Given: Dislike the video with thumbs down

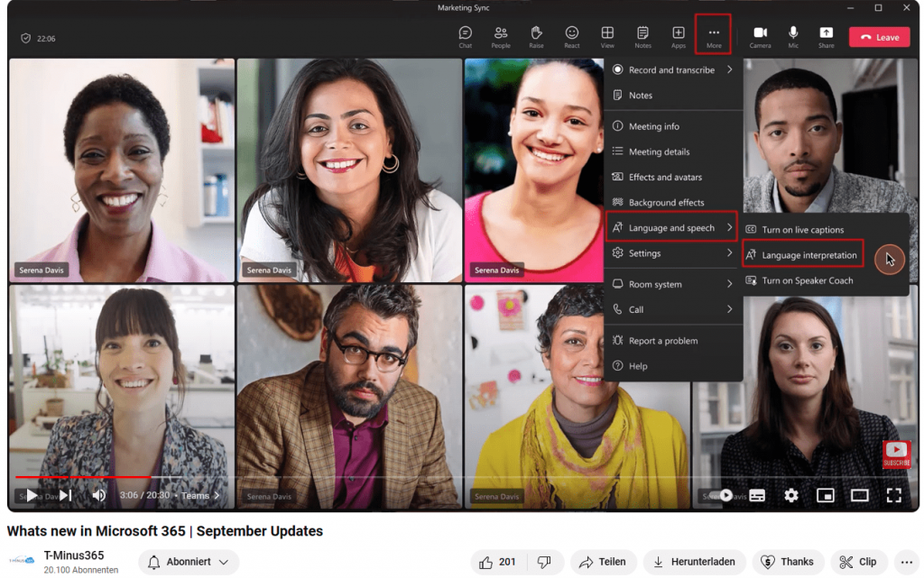Looking at the screenshot, I should [544, 562].
